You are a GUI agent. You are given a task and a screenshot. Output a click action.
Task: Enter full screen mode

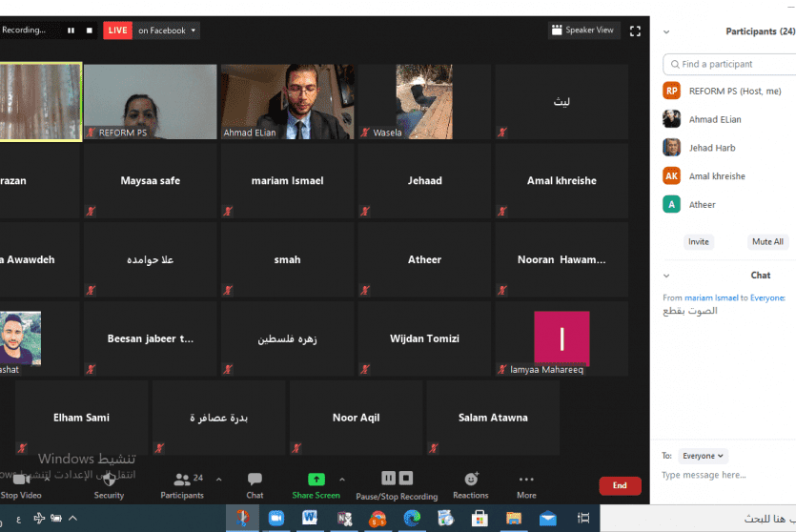coord(635,31)
